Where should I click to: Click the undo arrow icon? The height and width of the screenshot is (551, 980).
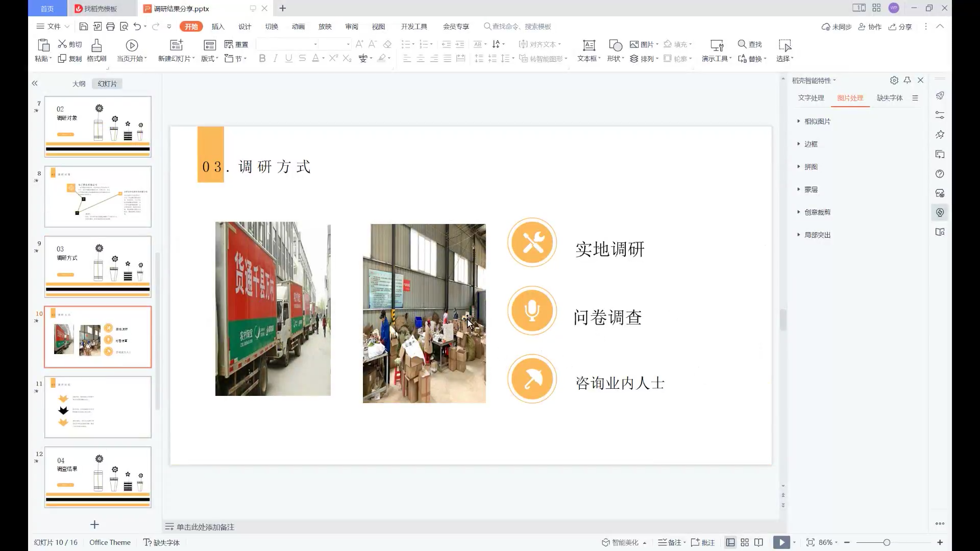pos(137,27)
